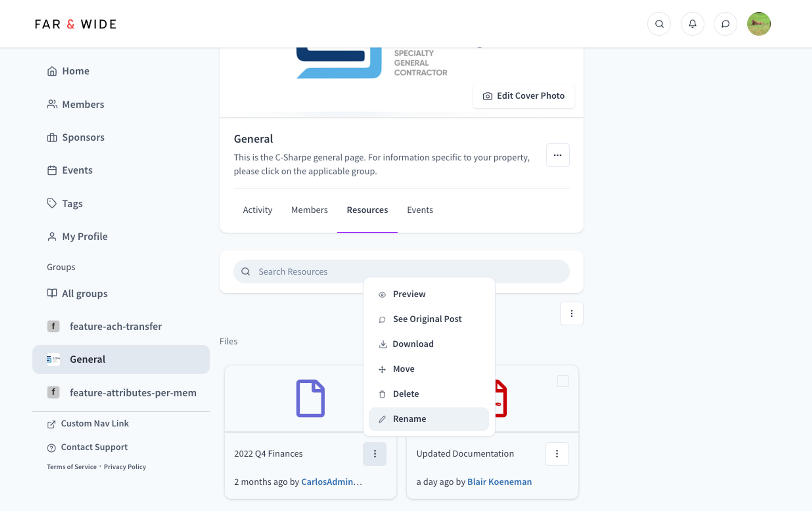
Task: Open the messages chat bubble icon
Action: click(725, 24)
